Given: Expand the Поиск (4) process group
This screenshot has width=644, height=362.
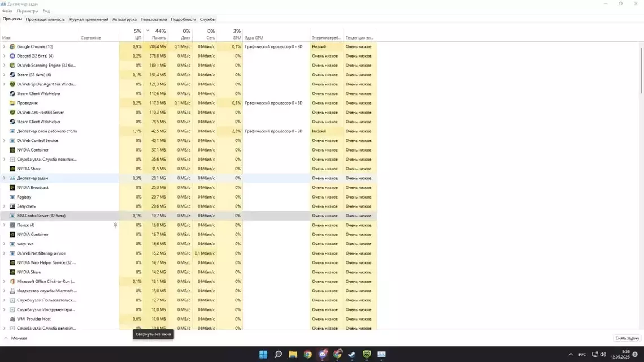Looking at the screenshot, I should (4, 225).
